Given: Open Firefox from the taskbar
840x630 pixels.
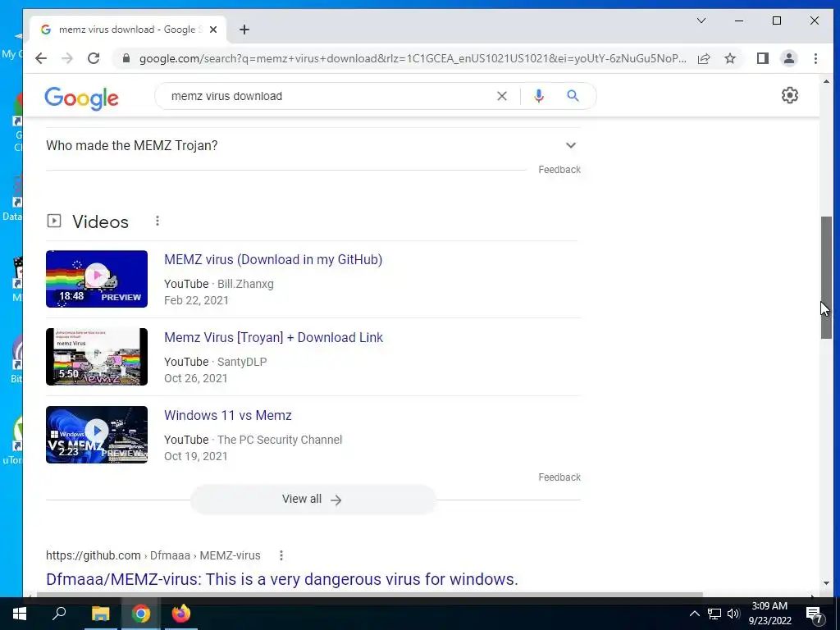Looking at the screenshot, I should (x=181, y=614).
